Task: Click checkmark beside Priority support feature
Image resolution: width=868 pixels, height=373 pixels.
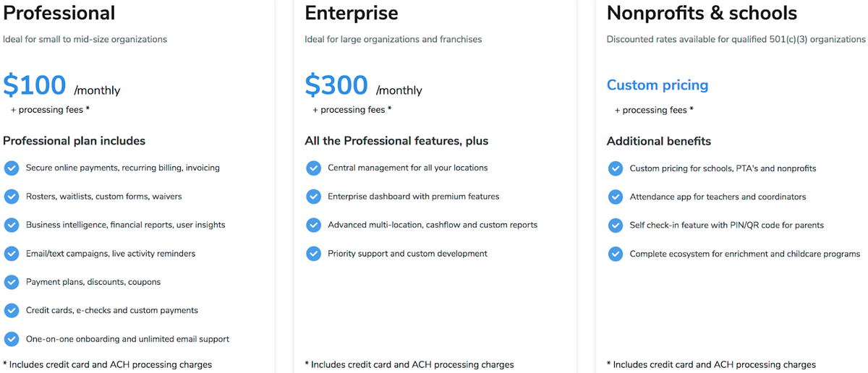Action: (x=313, y=254)
